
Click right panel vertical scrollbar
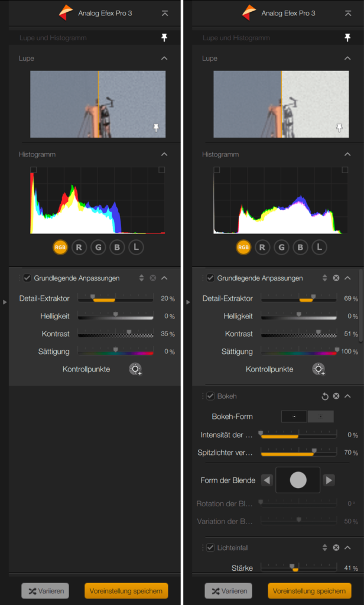(x=361, y=305)
